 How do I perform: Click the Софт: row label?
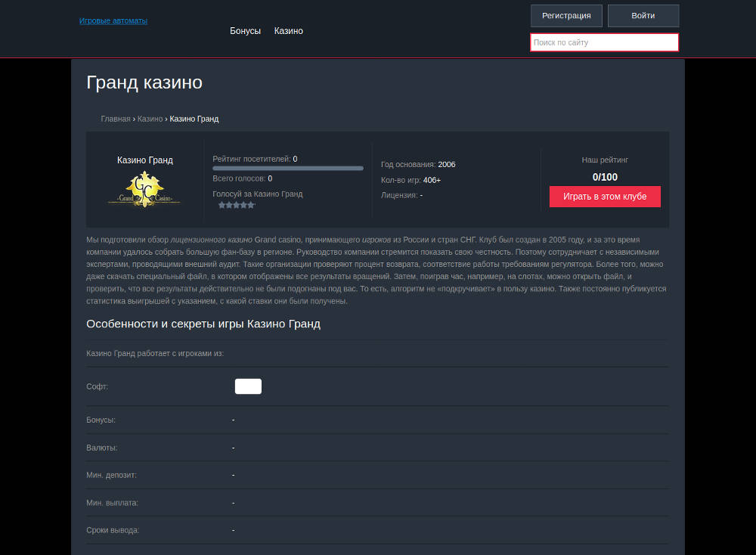click(x=97, y=386)
